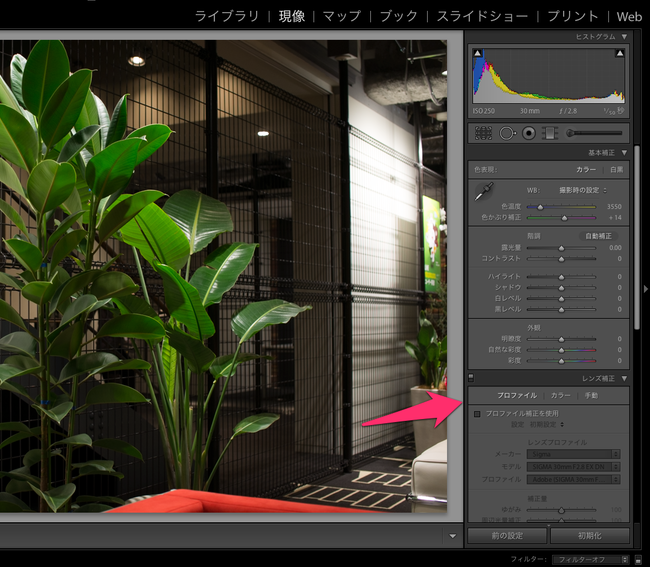Click the right panel vertical scrollbar
This screenshot has height=567, width=650.
(x=636, y=237)
